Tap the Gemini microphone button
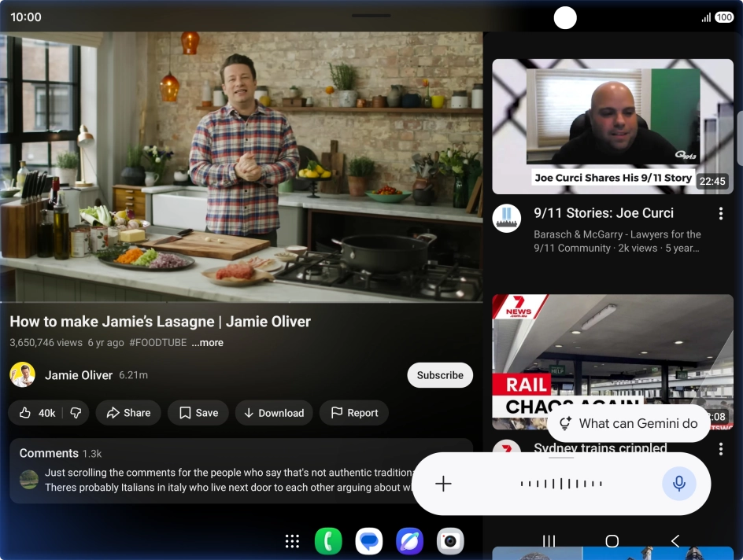The height and width of the screenshot is (560, 743). tap(679, 483)
